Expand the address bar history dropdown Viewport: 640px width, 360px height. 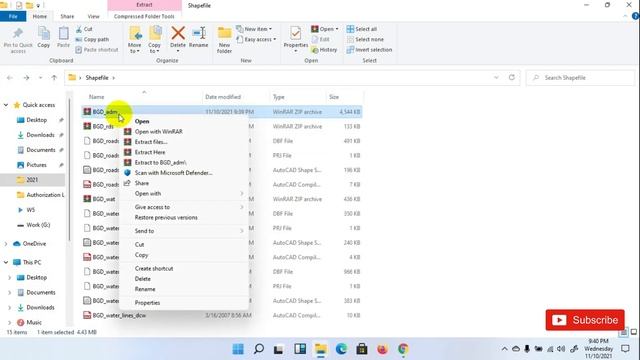pos(496,78)
